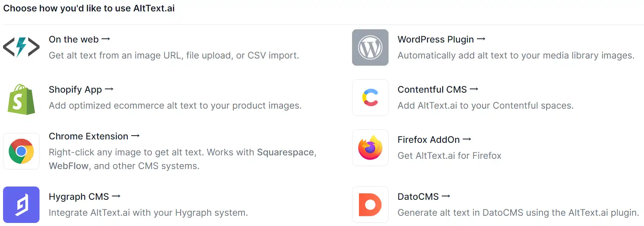This screenshot has width=644, height=226.
Task: Open the DatoCMS link
Action: click(x=424, y=197)
